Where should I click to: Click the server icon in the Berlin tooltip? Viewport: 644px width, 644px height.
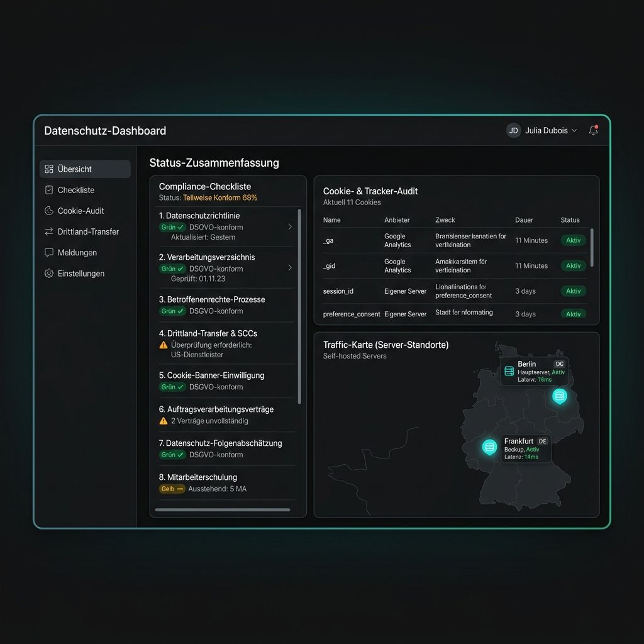coord(509,371)
